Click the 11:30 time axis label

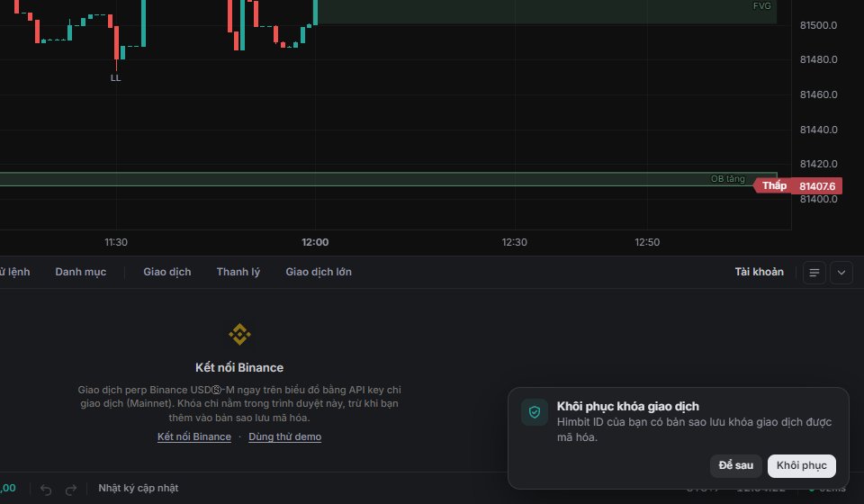(116, 242)
